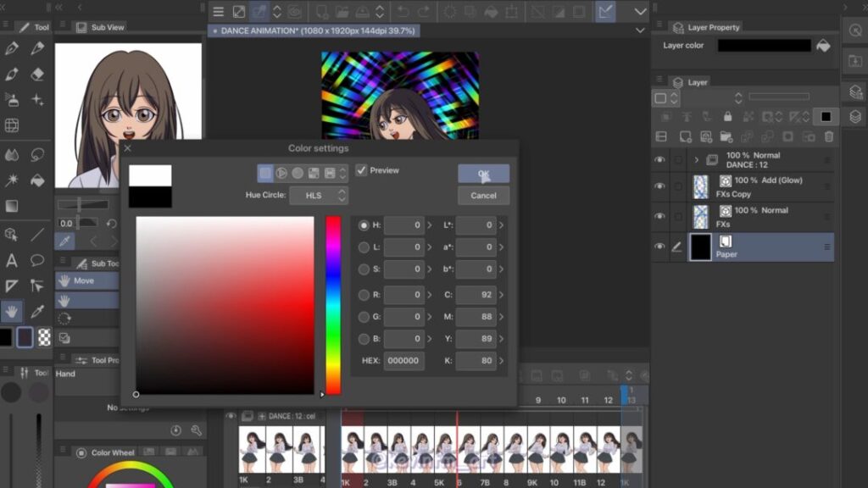Open the Layer Property tab

tap(706, 27)
